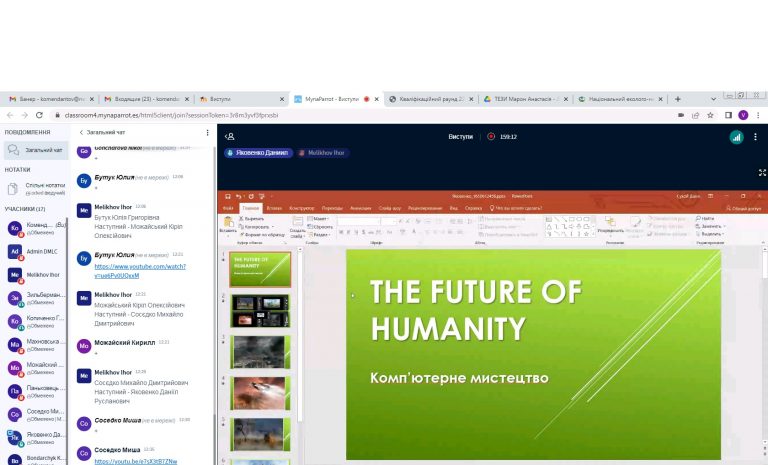Make the presentation fullscreen
This screenshot has height=465, width=768.
point(762,172)
